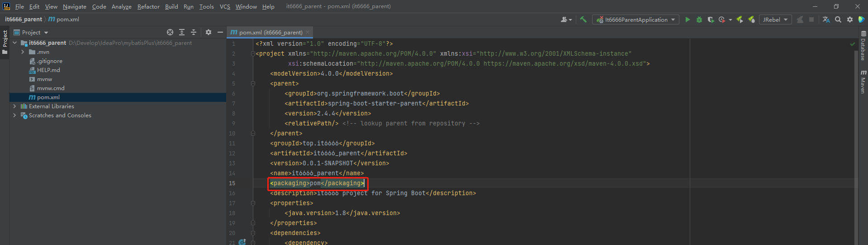Debug with JRebel rocket-bug icon
Screen dimensions: 868x245
pos(751,19)
